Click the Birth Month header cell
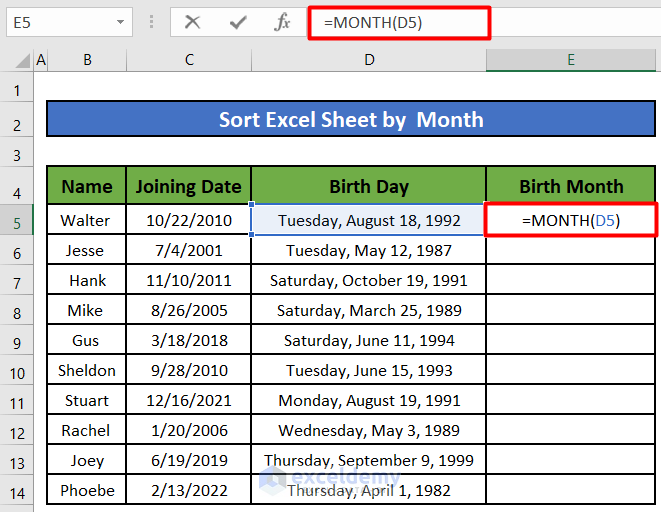 click(571, 186)
